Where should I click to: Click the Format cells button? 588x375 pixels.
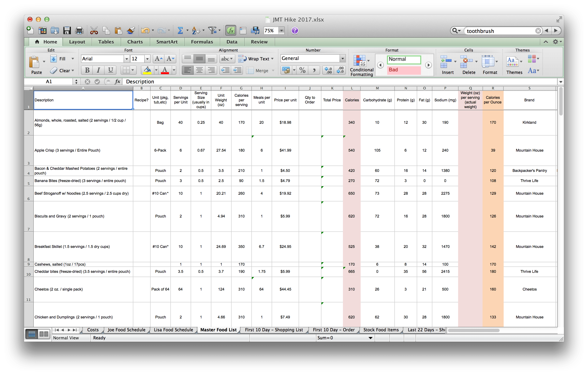490,65
